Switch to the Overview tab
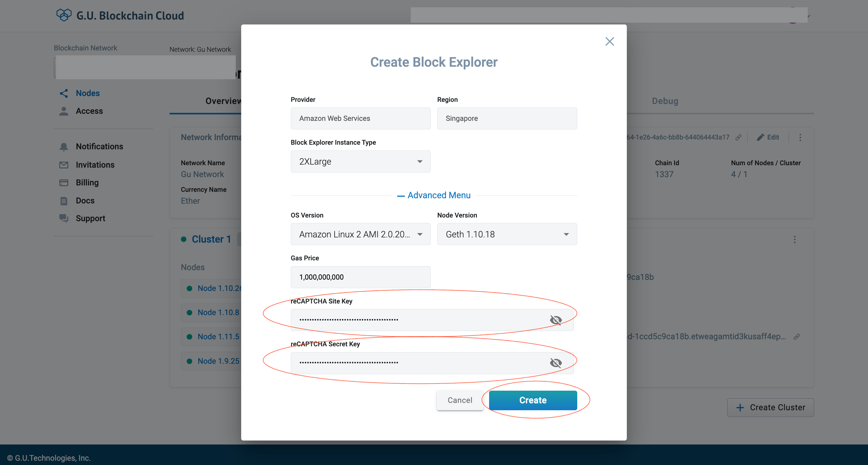Image resolution: width=868 pixels, height=465 pixels. pyautogui.click(x=224, y=101)
